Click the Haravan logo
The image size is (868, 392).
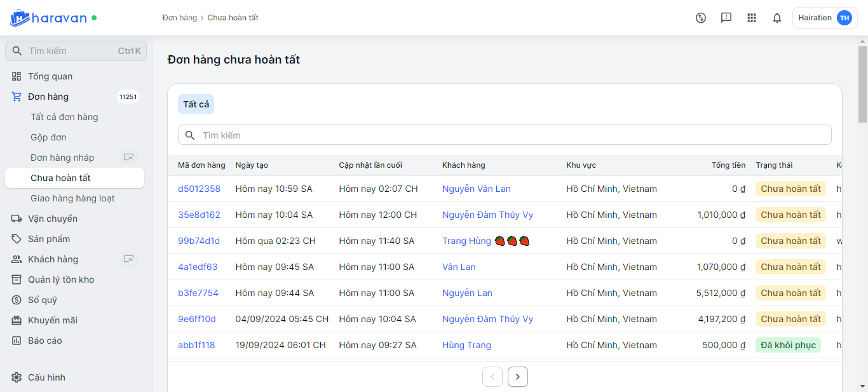[x=48, y=18]
